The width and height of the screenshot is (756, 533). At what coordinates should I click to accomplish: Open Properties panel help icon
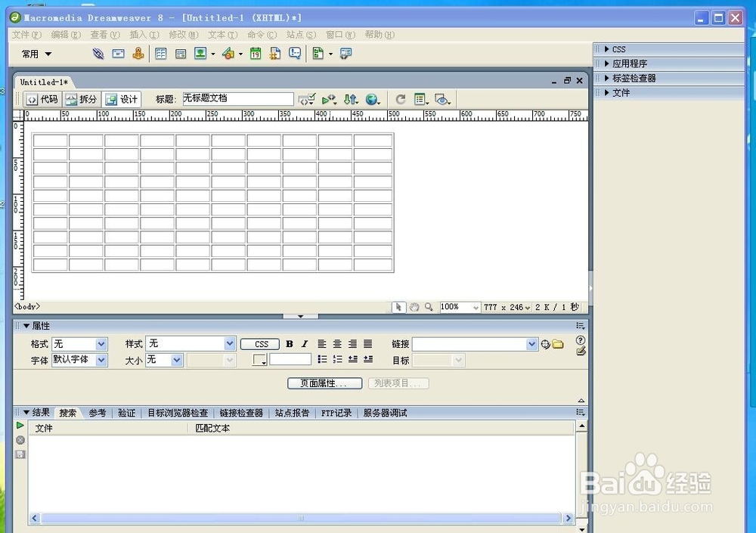581,340
